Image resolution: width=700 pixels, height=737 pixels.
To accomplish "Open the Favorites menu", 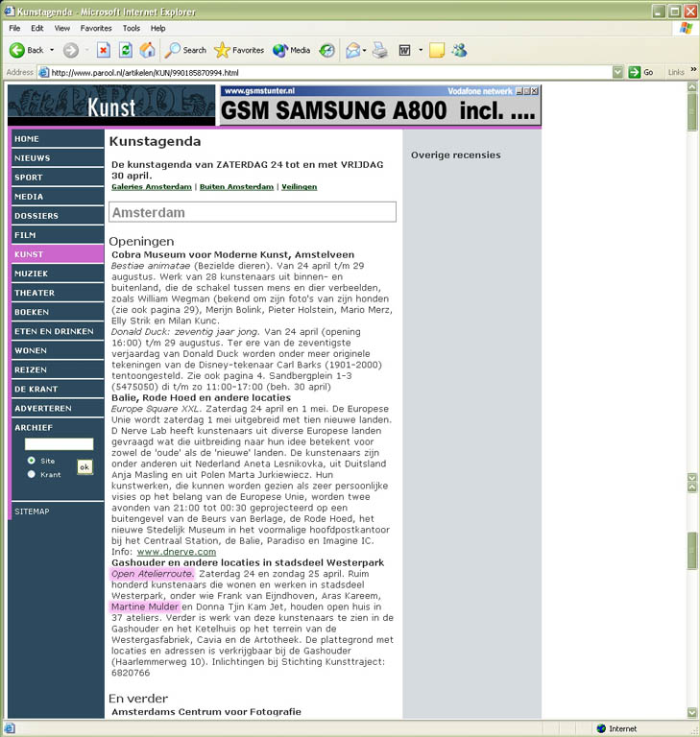I will point(96,28).
